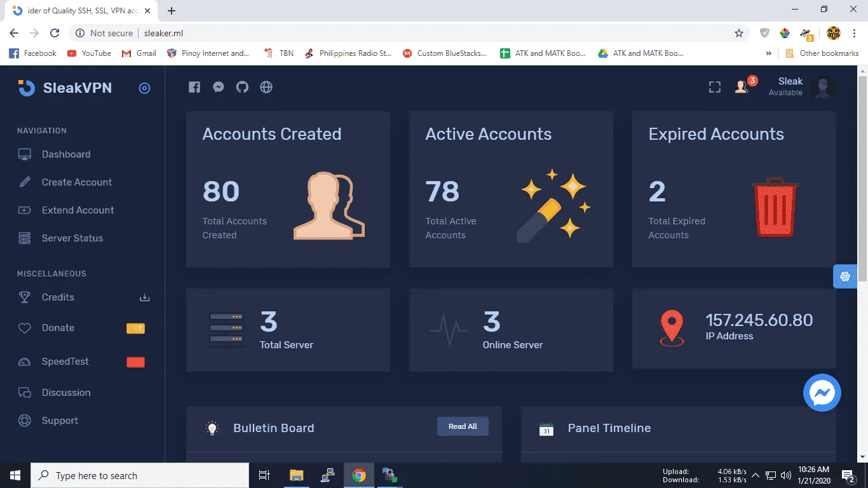Image resolution: width=868 pixels, height=488 pixels.
Task: Bookmark this page with star icon
Action: pos(739,33)
